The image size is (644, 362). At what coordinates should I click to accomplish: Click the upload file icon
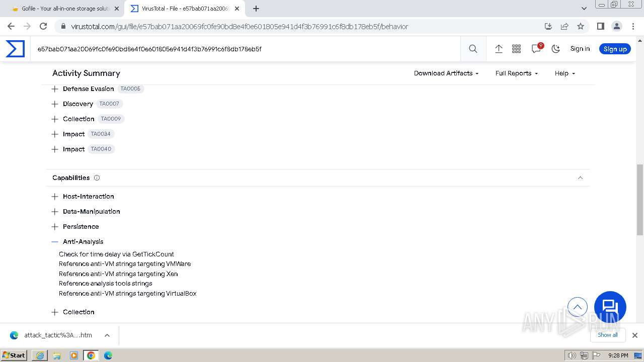(499, 49)
